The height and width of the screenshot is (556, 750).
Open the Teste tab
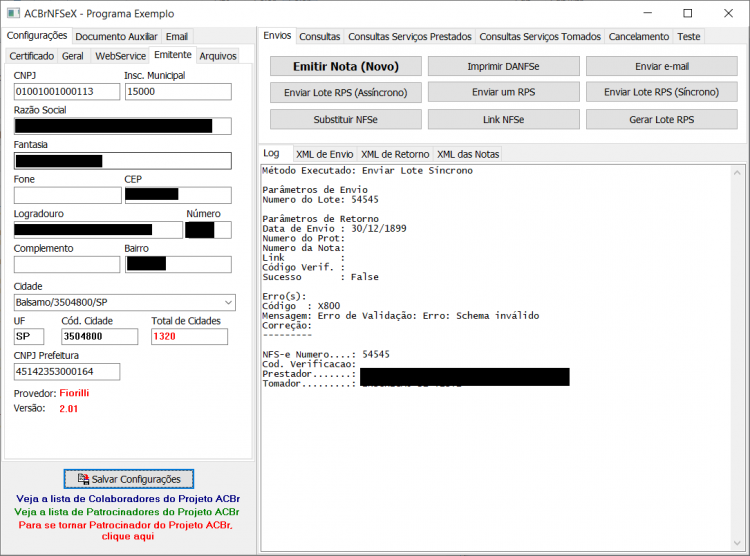(688, 36)
